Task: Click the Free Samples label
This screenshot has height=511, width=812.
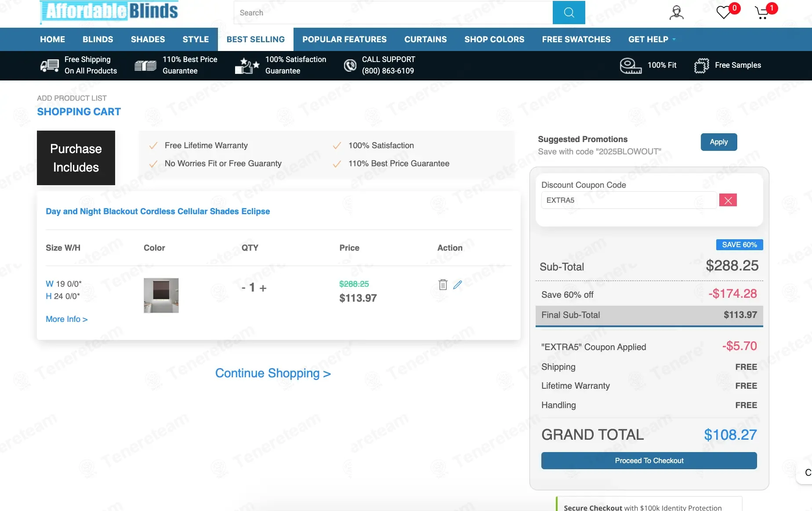Action: [738, 65]
